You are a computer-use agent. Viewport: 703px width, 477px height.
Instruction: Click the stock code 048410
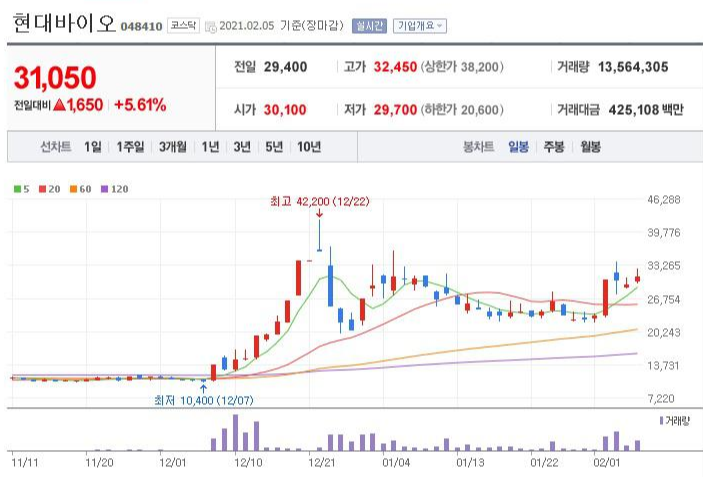click(141, 26)
